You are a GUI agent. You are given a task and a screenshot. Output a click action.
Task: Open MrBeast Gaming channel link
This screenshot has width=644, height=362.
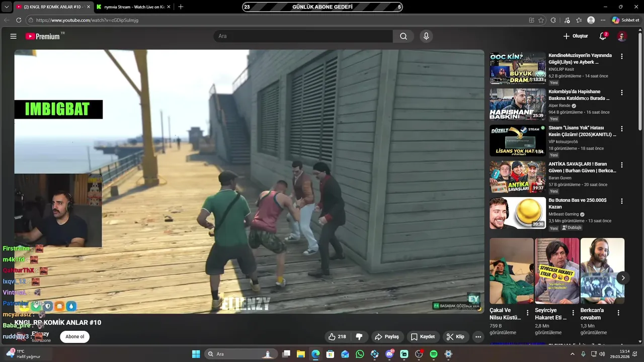point(563,214)
